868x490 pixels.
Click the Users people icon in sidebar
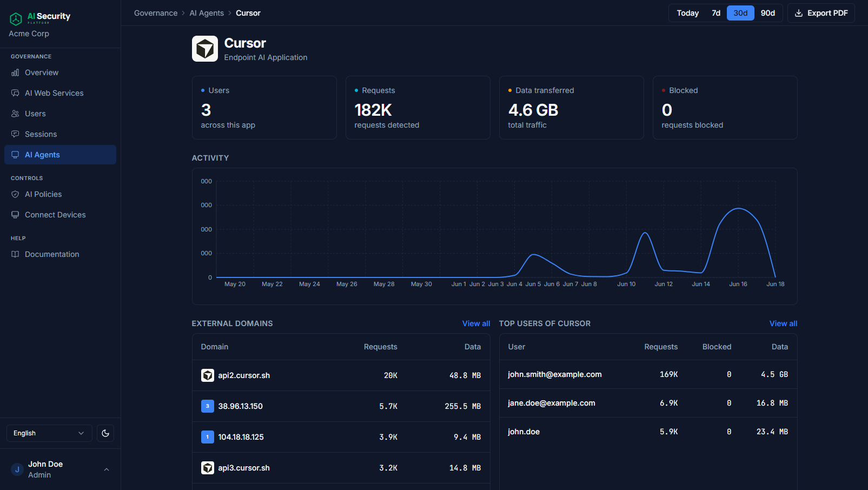click(x=15, y=114)
